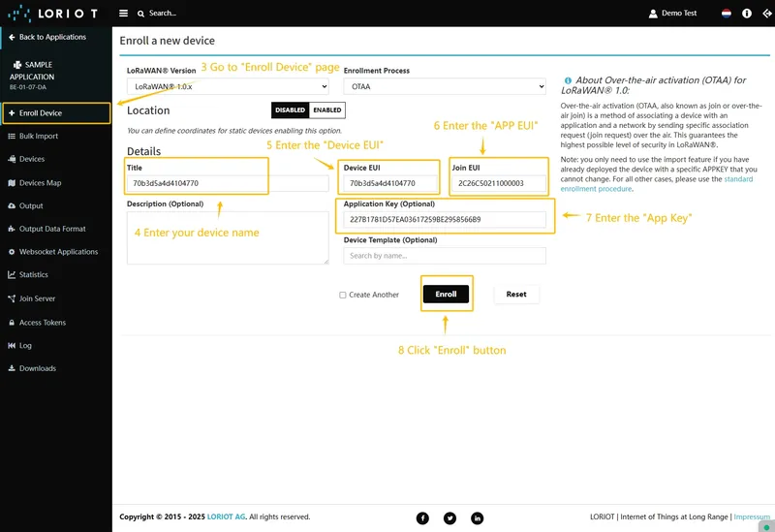
Task: Click the Output cloud icon
Action: [x=12, y=205]
